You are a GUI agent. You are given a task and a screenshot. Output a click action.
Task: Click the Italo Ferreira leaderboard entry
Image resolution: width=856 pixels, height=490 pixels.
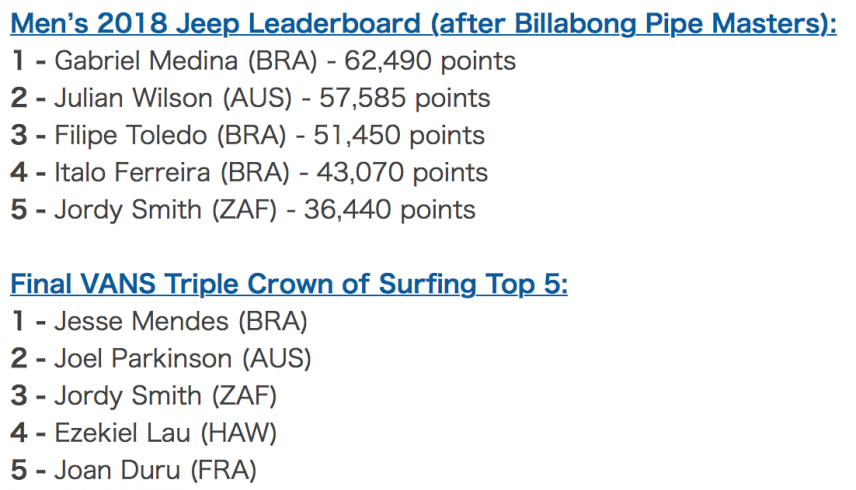pyautogui.click(x=249, y=172)
